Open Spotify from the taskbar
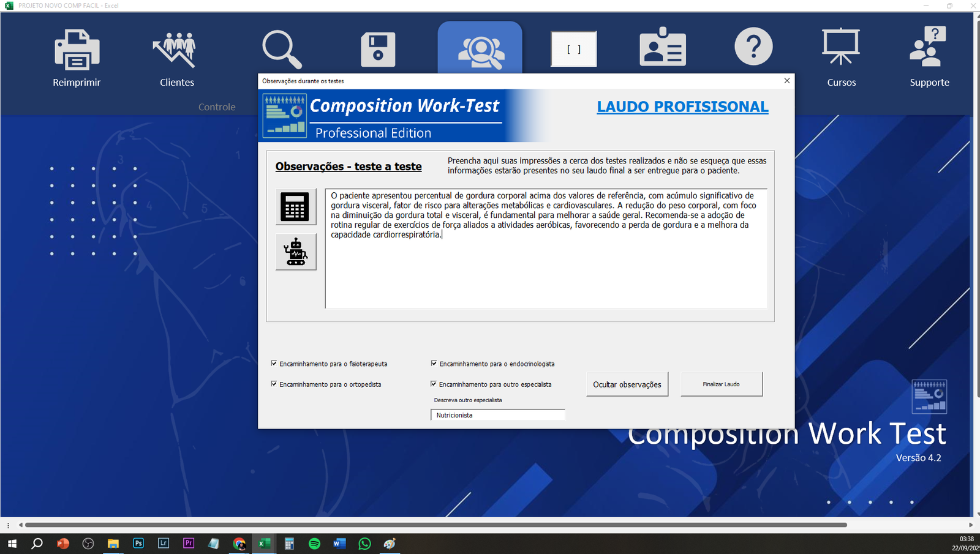Viewport: 980px width, 554px height. pyautogui.click(x=314, y=544)
